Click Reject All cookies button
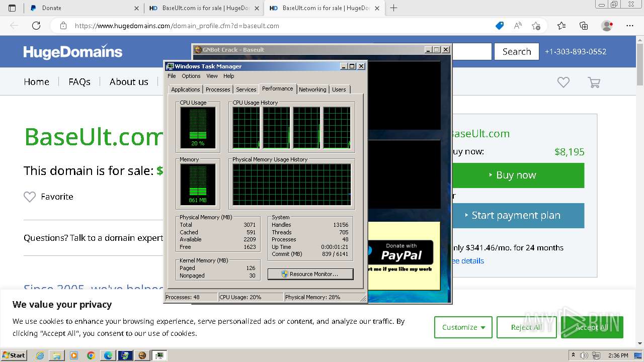The height and width of the screenshot is (362, 644). (526, 327)
